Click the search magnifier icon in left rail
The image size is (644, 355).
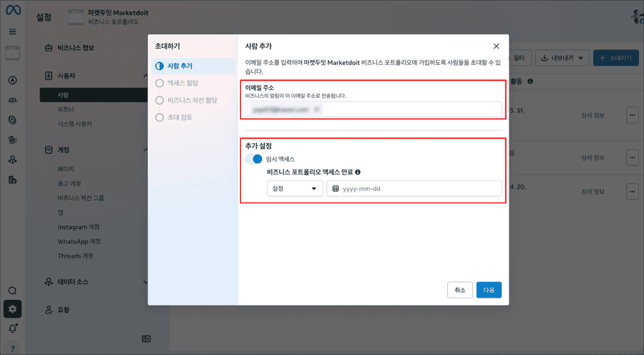tap(13, 291)
